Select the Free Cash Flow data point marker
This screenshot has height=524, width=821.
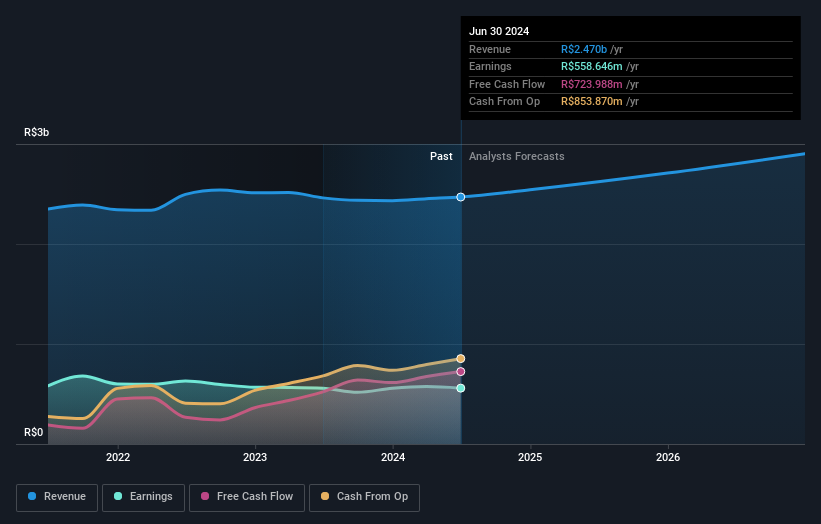click(461, 372)
